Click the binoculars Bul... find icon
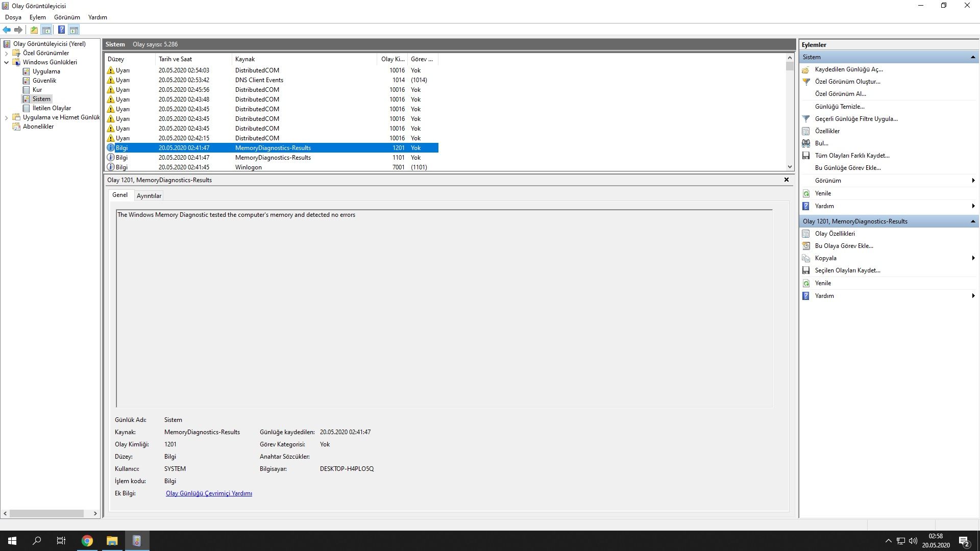 pos(806,143)
